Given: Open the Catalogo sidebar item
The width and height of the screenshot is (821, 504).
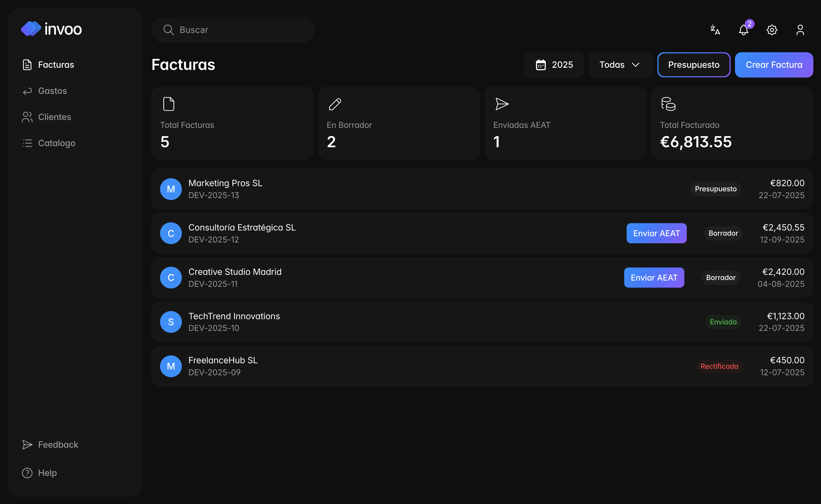Looking at the screenshot, I should (x=57, y=143).
